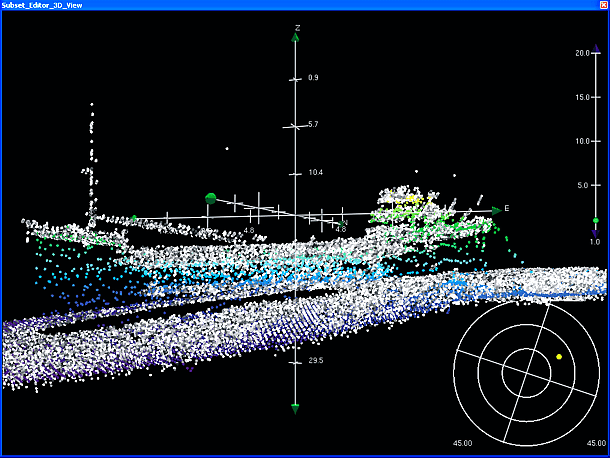The width and height of the screenshot is (610, 458).
Task: Click the green arrow atop the Z axis
Action: (295, 39)
